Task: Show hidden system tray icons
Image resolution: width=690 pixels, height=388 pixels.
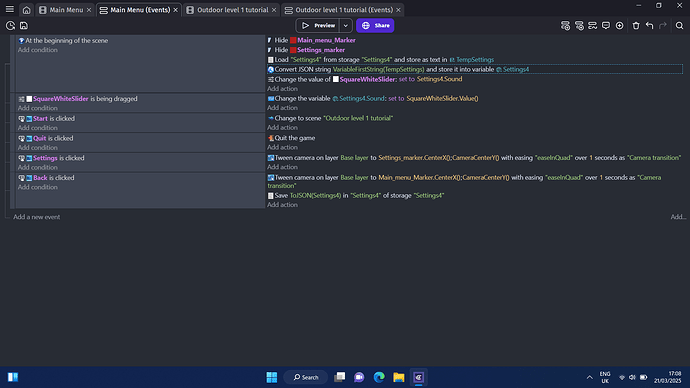Action: [589, 377]
